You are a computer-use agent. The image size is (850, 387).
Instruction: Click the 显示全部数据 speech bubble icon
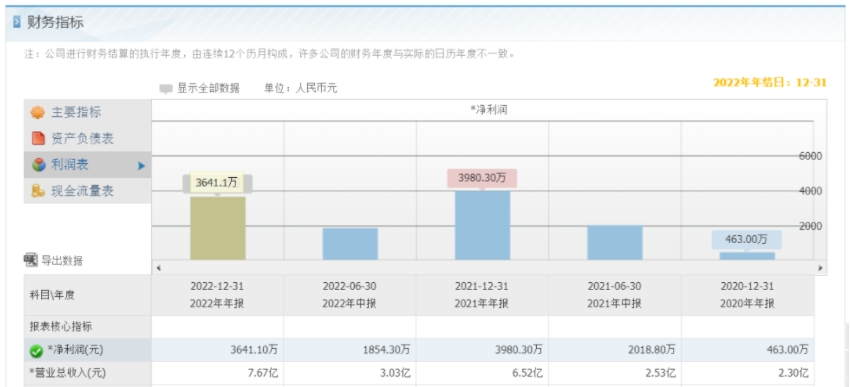[x=166, y=89]
